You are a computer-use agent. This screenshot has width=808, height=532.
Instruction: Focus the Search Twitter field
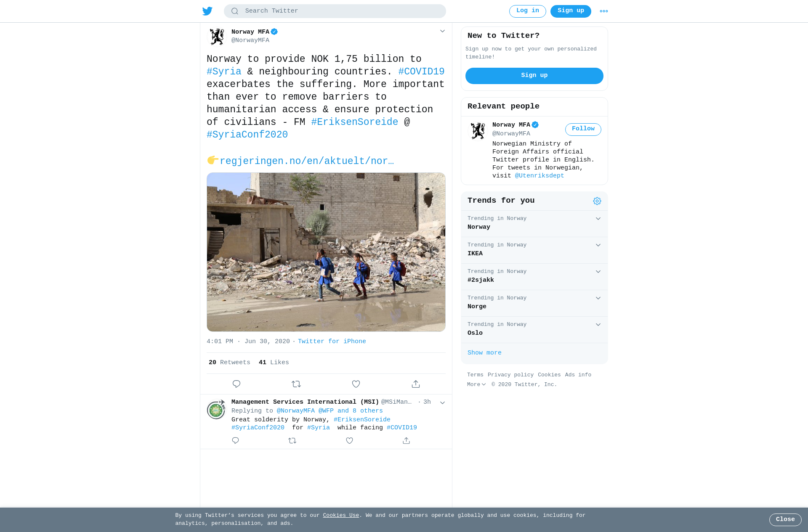click(335, 11)
